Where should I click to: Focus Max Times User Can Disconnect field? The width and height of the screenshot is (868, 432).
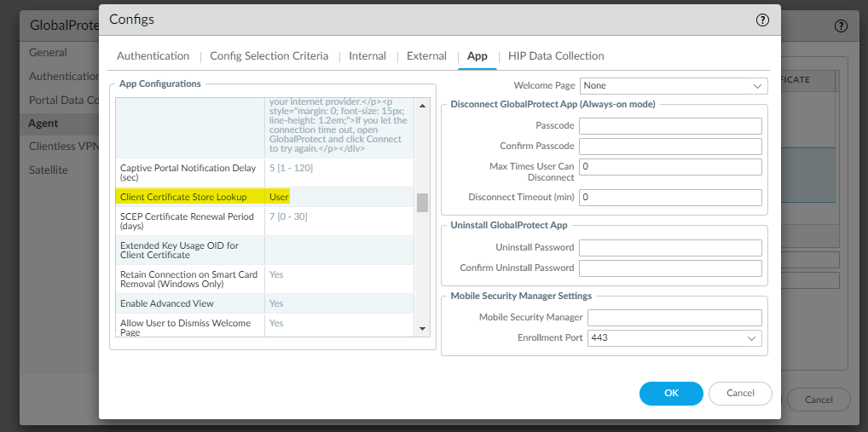tap(670, 167)
